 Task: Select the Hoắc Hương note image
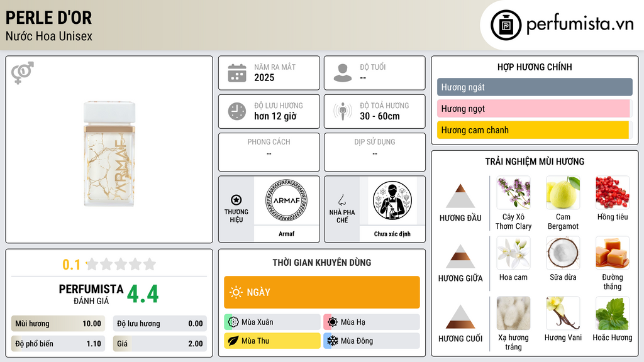point(613,313)
